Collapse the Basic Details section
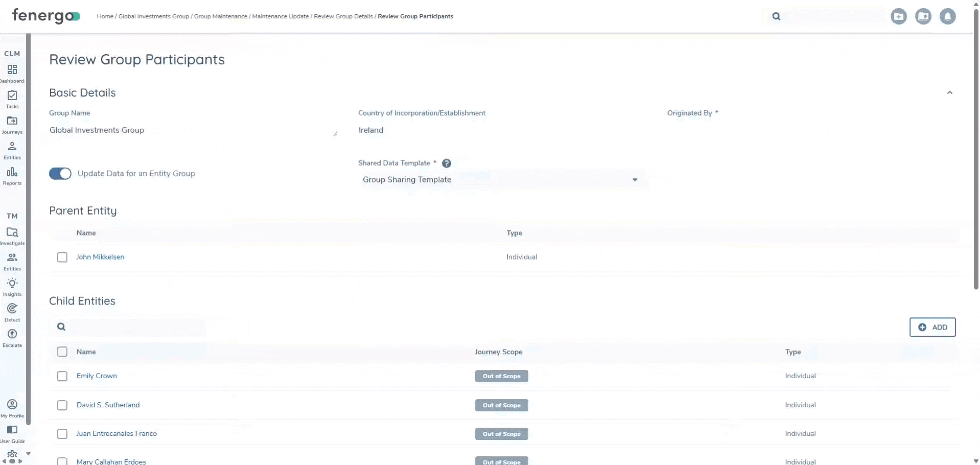Screen dimensions: 980x465 pos(949,93)
